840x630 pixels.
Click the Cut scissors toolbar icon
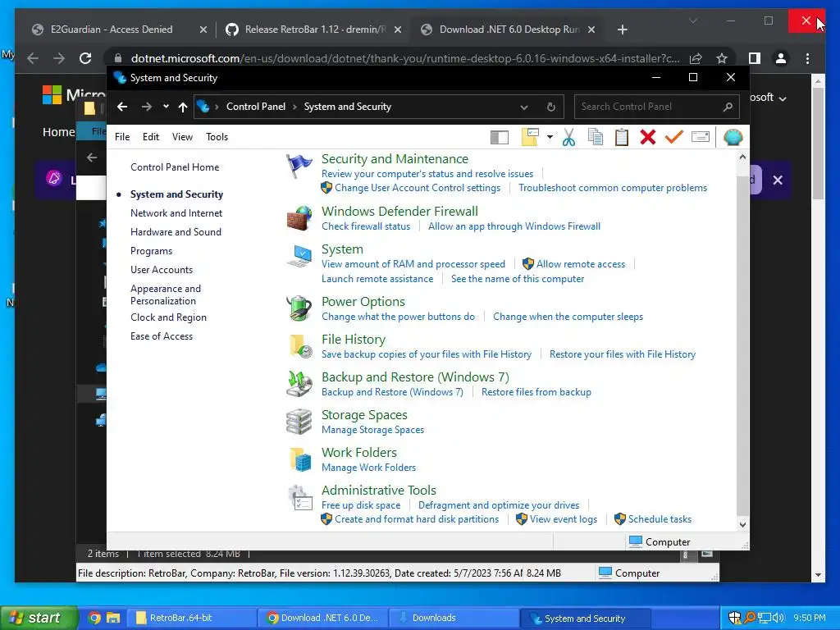pos(569,138)
